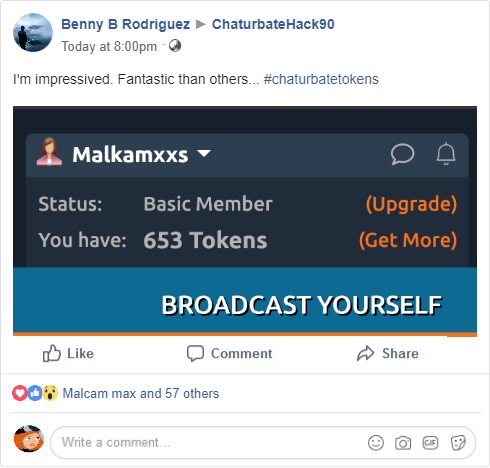Viewport: 490px width, 468px height.
Task: Click Benny B Rodriguez profile picture
Action: [33, 33]
